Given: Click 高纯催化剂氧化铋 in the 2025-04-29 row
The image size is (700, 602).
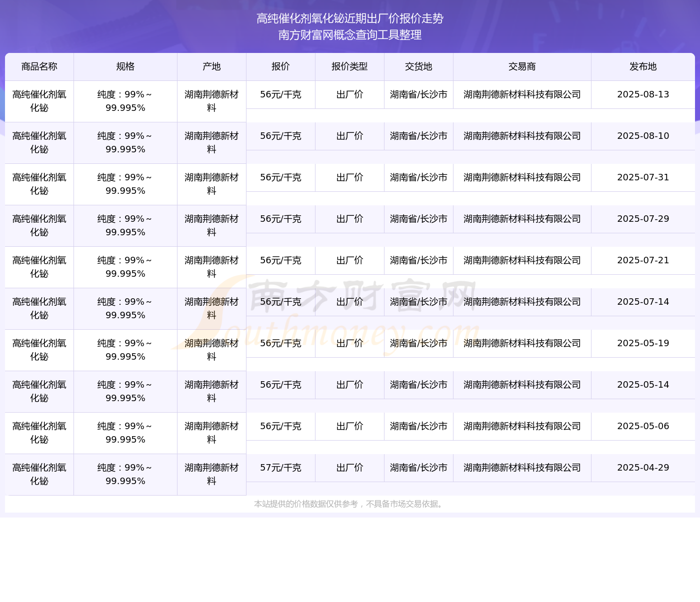Looking at the screenshot, I should coord(39,475).
